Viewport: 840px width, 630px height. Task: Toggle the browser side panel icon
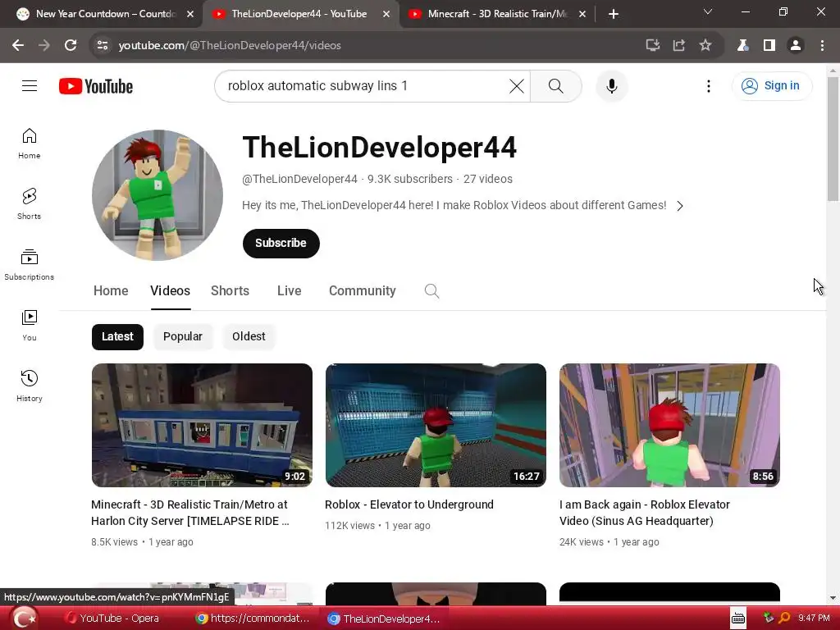click(769, 45)
